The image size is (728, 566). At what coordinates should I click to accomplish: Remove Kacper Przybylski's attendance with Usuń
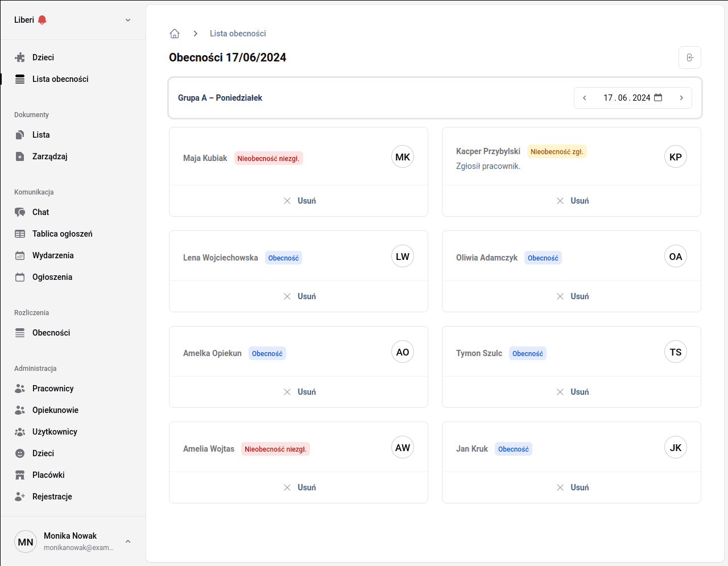[572, 201]
